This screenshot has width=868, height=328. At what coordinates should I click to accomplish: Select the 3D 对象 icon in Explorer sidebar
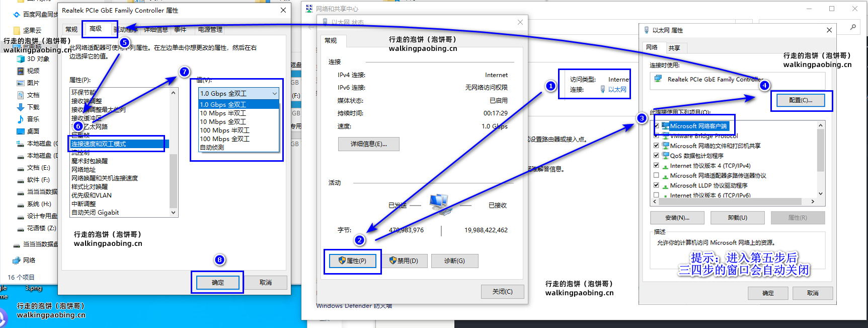pos(21,58)
